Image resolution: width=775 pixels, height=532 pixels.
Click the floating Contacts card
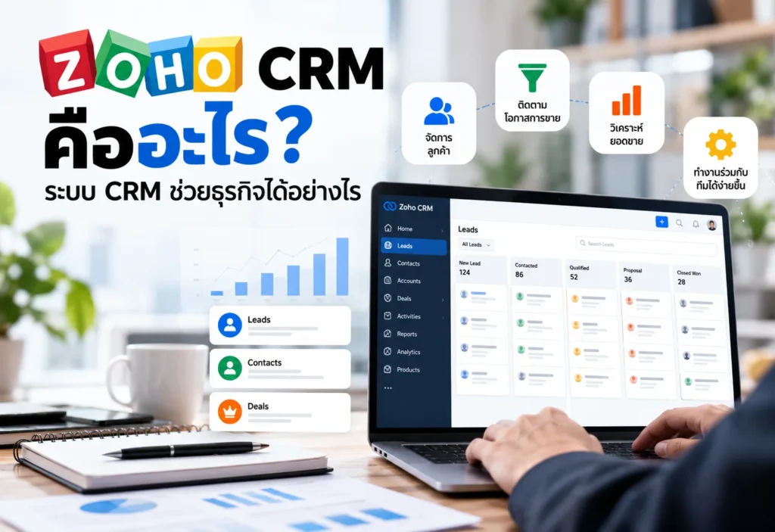[x=280, y=369]
